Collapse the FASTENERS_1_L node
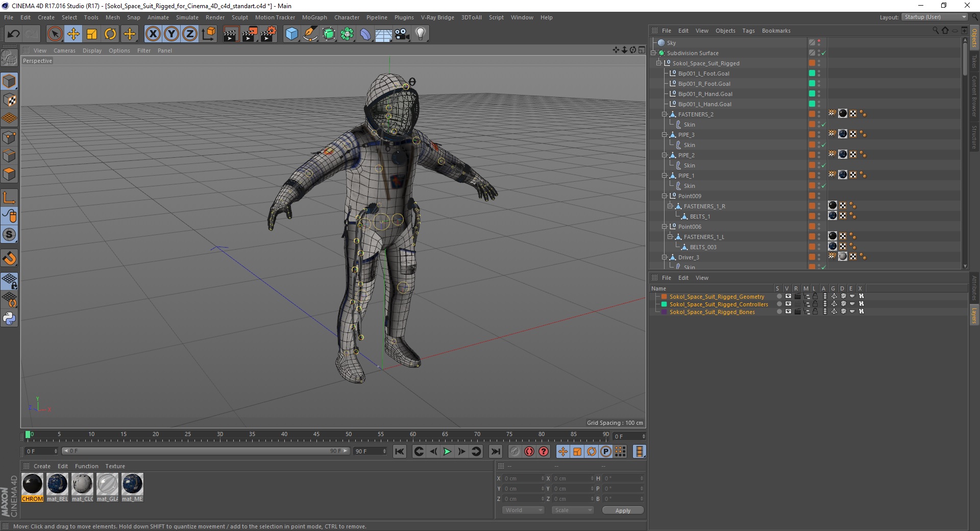Viewport: 980px width, 531px height. point(670,237)
